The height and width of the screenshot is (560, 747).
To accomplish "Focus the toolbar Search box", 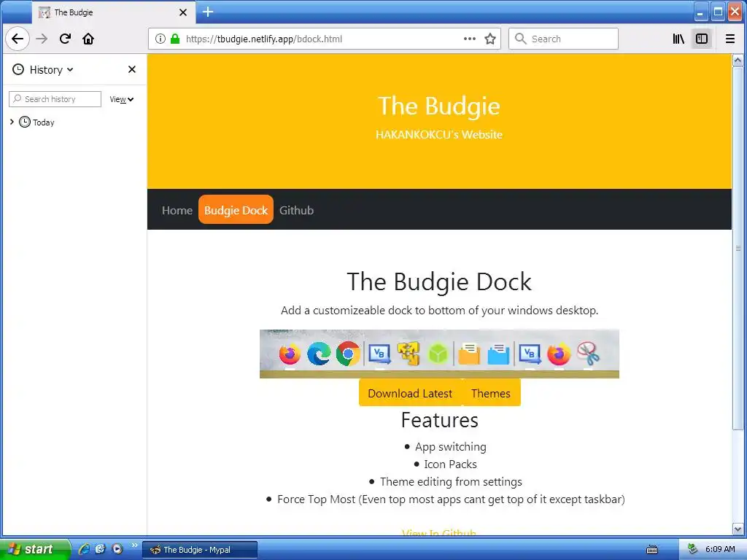I will click(563, 39).
